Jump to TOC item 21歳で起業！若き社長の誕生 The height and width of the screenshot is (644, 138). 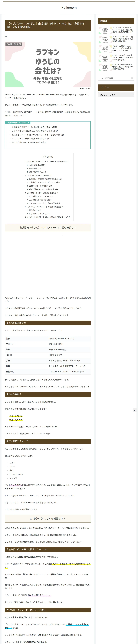click(40, 186)
